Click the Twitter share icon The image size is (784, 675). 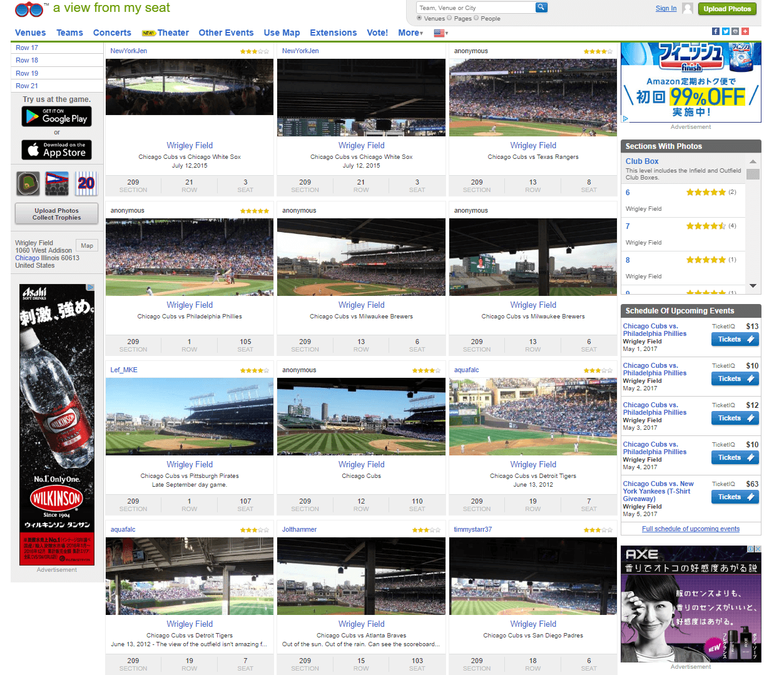tap(726, 31)
